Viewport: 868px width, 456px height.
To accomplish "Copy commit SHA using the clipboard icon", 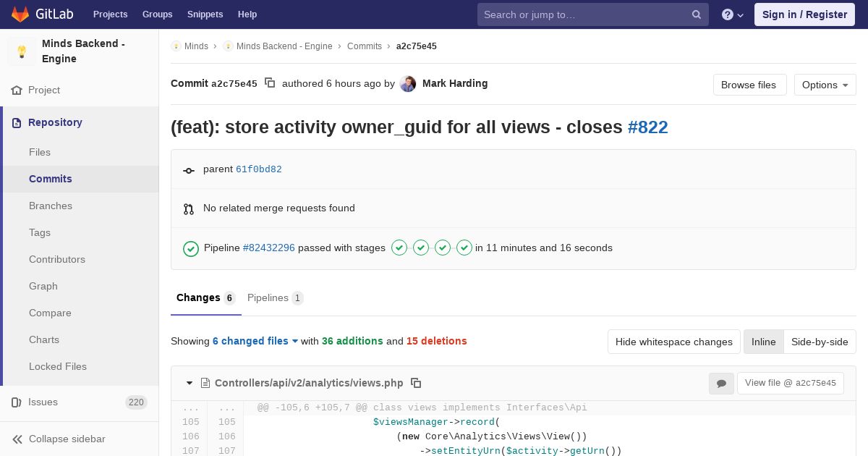I will click(x=270, y=83).
